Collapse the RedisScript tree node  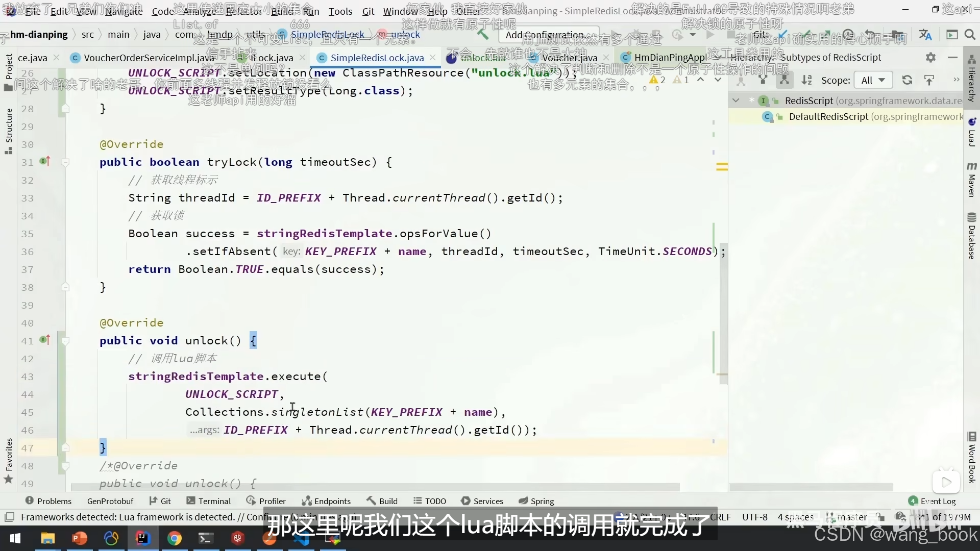736,101
